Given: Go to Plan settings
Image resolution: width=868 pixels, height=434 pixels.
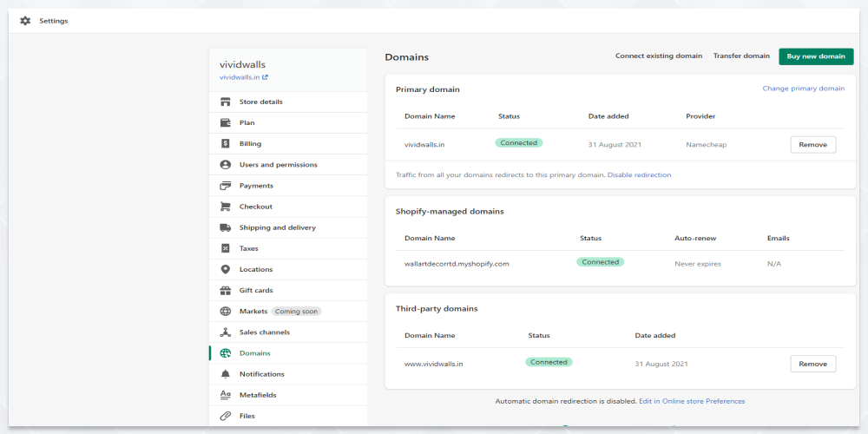Looking at the screenshot, I should 288,123.
